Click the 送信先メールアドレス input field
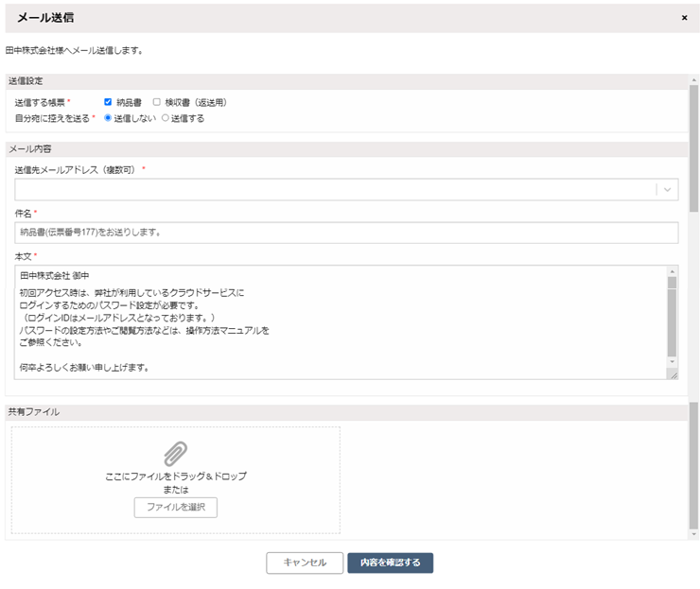This screenshot has height=589, width=700. click(331, 189)
